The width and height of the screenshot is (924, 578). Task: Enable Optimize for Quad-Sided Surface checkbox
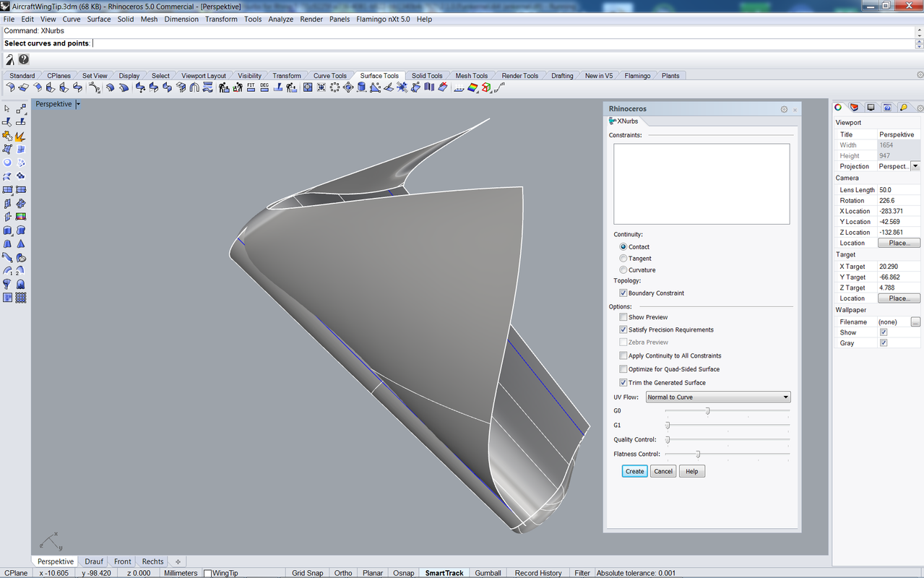coord(623,369)
